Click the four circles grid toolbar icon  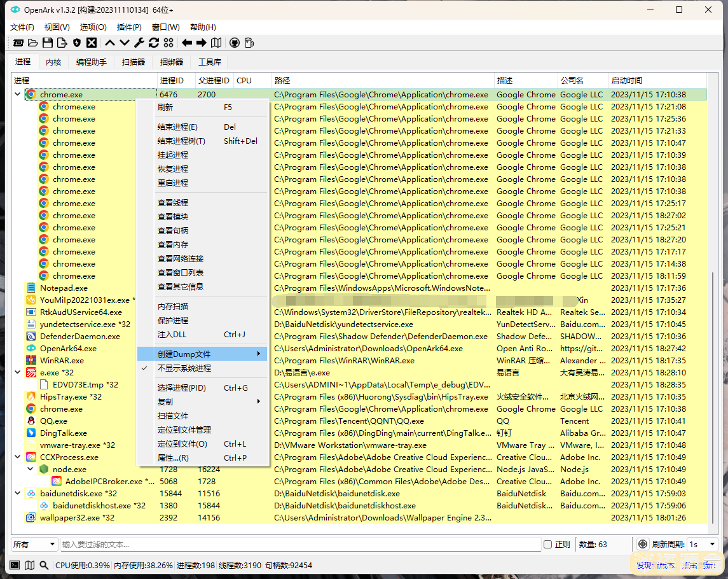[168, 43]
